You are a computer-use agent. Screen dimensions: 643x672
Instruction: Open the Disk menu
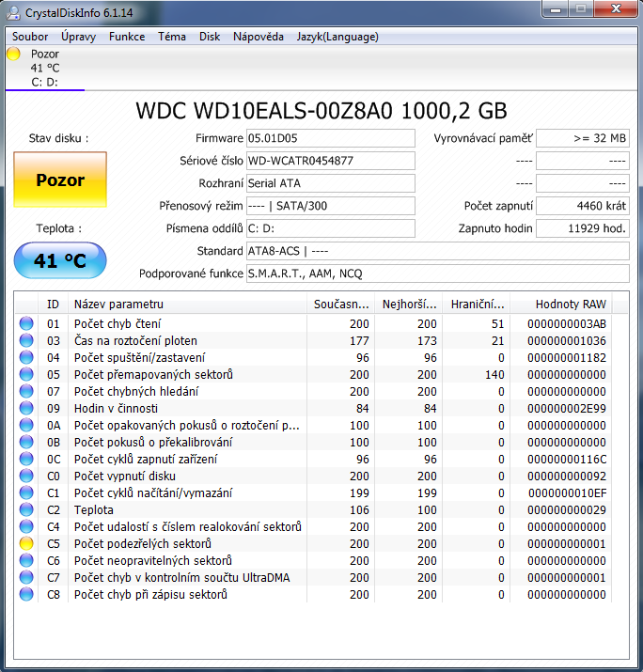coord(210,37)
